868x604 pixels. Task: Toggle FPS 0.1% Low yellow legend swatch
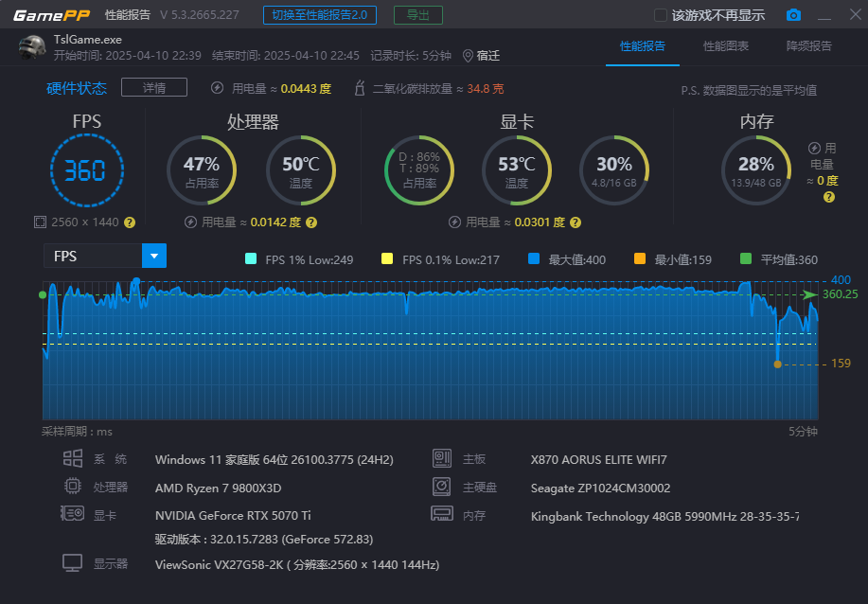tap(387, 258)
